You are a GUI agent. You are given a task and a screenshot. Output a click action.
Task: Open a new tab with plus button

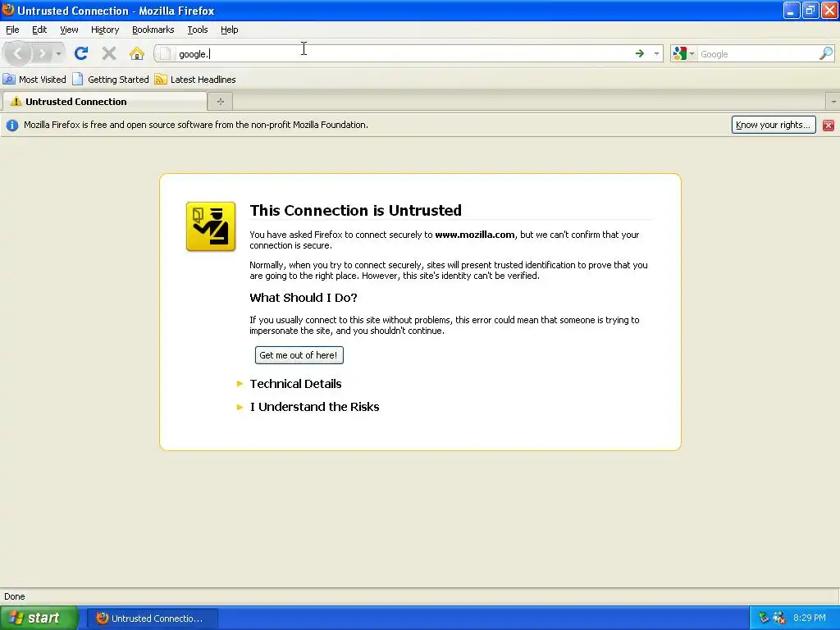(220, 102)
